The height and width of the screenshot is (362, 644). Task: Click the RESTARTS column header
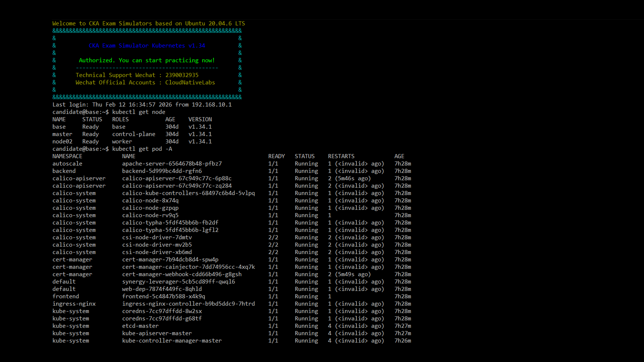pos(341,156)
